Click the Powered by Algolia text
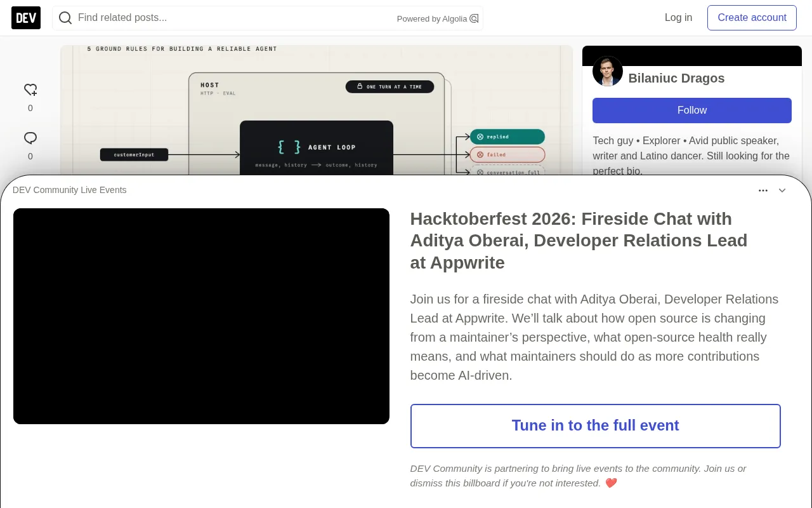 coord(432,19)
